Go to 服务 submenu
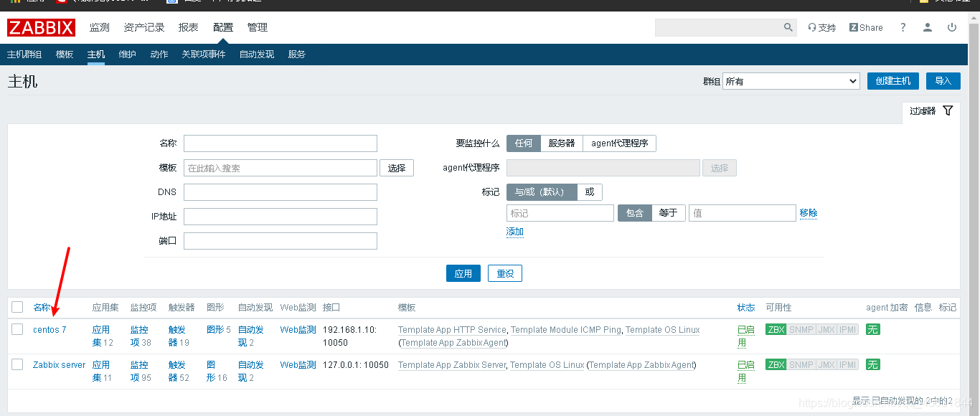This screenshot has height=416, width=980. pyautogui.click(x=297, y=55)
